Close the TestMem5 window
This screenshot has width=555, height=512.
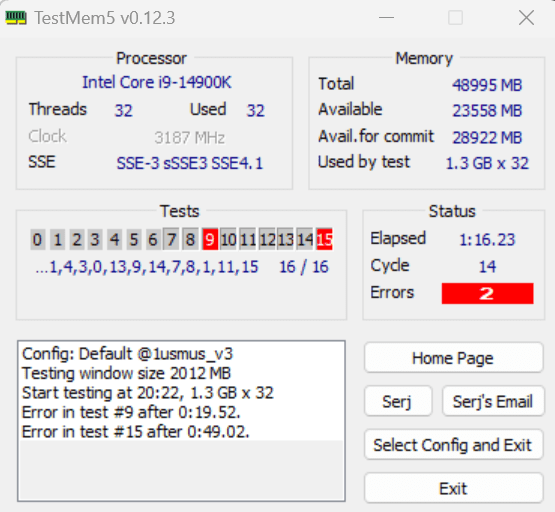point(526,17)
